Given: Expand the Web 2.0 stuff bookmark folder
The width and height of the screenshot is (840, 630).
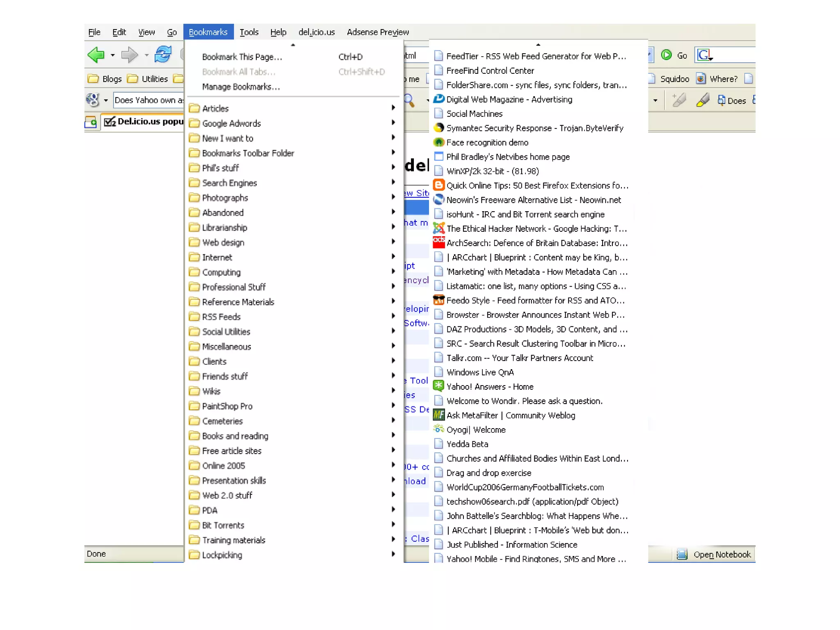Looking at the screenshot, I should click(x=227, y=495).
